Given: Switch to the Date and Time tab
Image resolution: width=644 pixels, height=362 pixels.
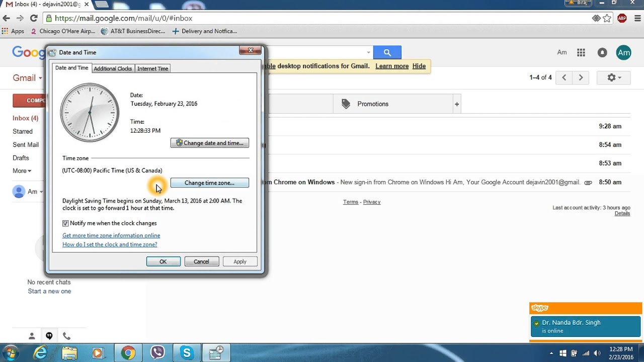Looking at the screenshot, I should tap(71, 68).
